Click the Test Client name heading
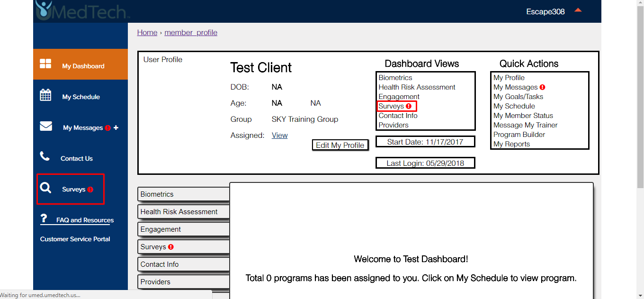The width and height of the screenshot is (644, 299). (261, 68)
